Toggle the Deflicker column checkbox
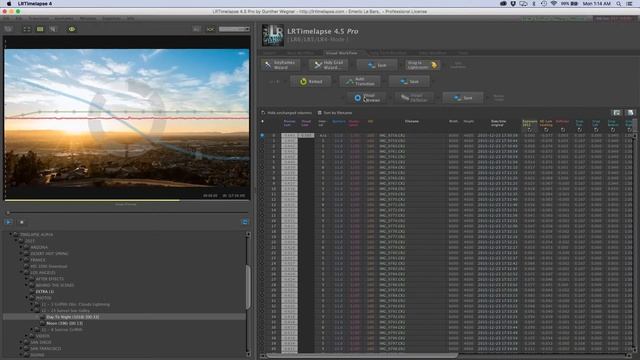 coord(563,130)
